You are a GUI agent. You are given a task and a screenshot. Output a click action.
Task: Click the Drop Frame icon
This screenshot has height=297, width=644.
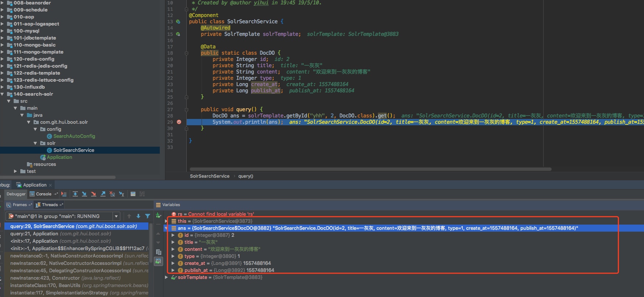[x=112, y=194]
